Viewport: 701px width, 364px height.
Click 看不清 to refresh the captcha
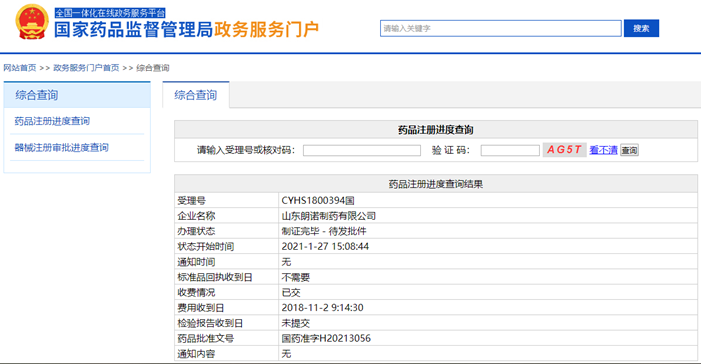pyautogui.click(x=603, y=150)
